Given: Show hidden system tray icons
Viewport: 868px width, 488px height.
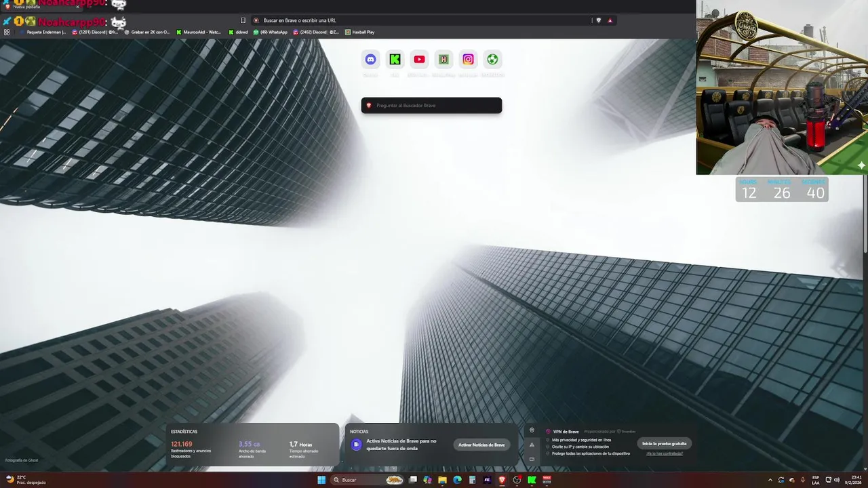Looking at the screenshot, I should pyautogui.click(x=770, y=480).
